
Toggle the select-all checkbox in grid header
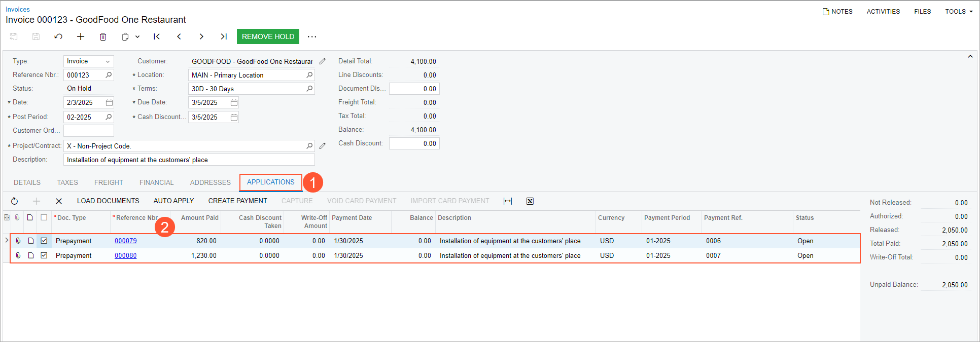44,217
